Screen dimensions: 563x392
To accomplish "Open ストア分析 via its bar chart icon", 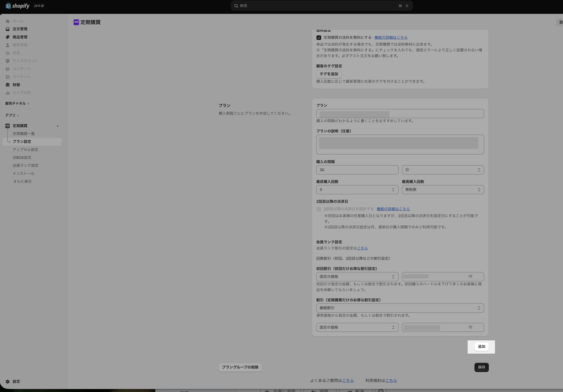I will click(8, 93).
